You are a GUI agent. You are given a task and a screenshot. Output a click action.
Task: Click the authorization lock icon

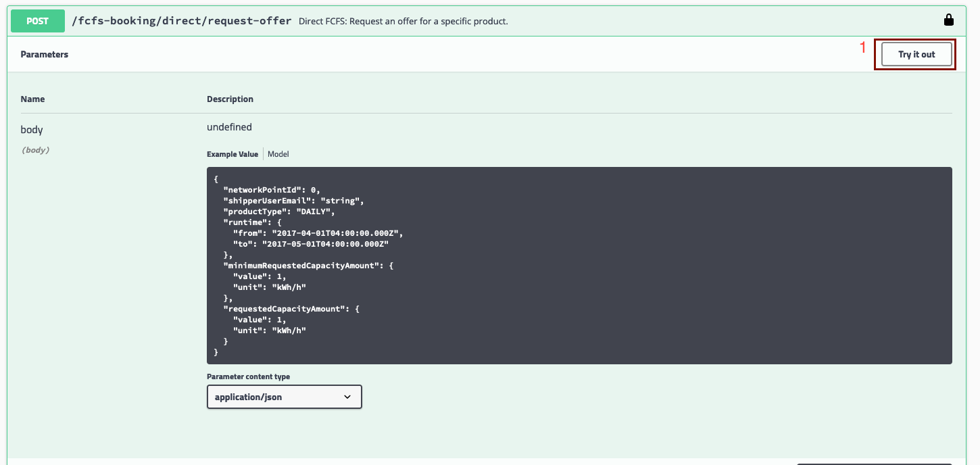(948, 20)
